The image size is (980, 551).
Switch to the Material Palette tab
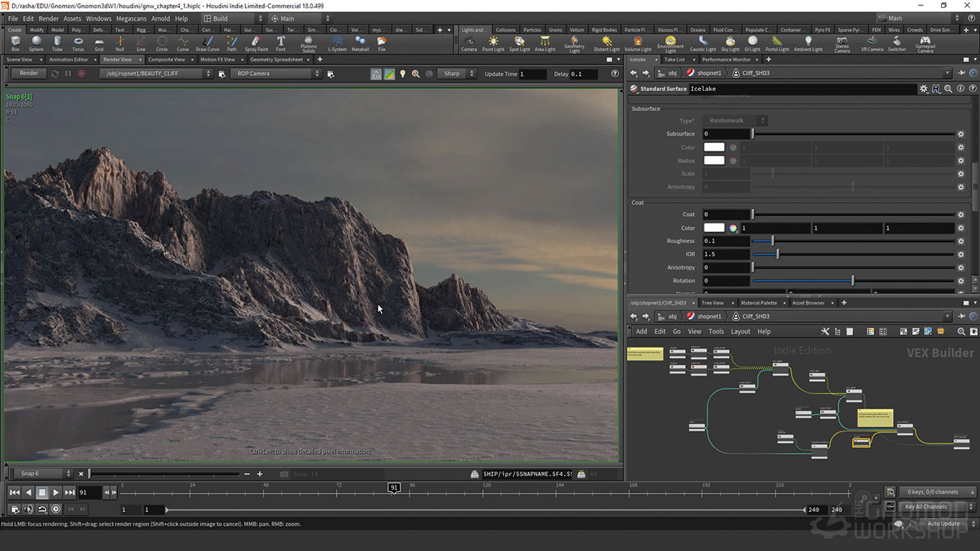[759, 302]
